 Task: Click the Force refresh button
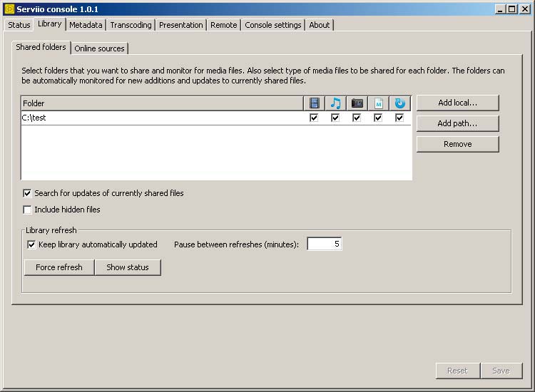59,267
